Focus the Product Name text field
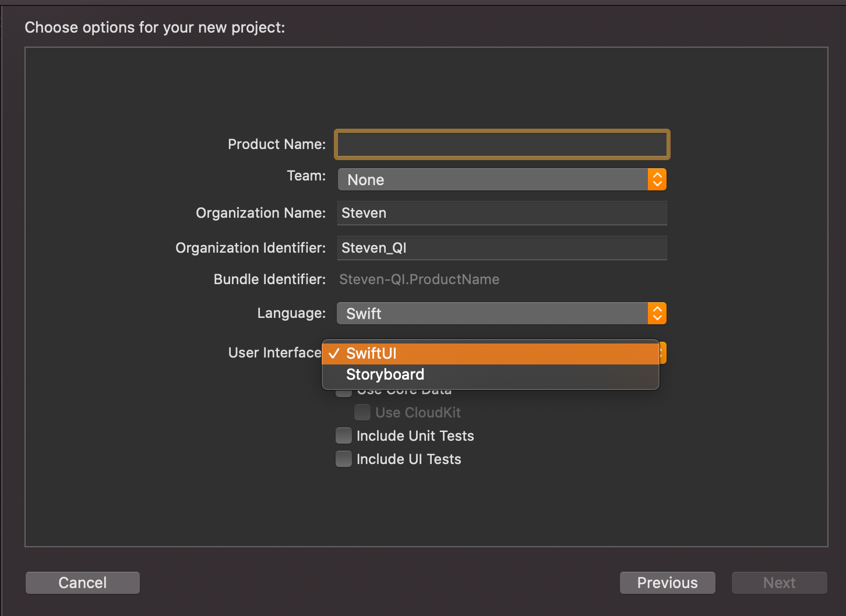Screen dimensions: 846x616 (502, 144)
